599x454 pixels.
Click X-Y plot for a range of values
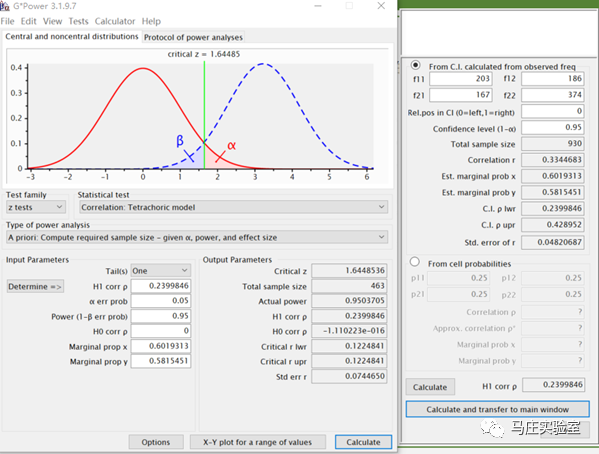pyautogui.click(x=257, y=442)
